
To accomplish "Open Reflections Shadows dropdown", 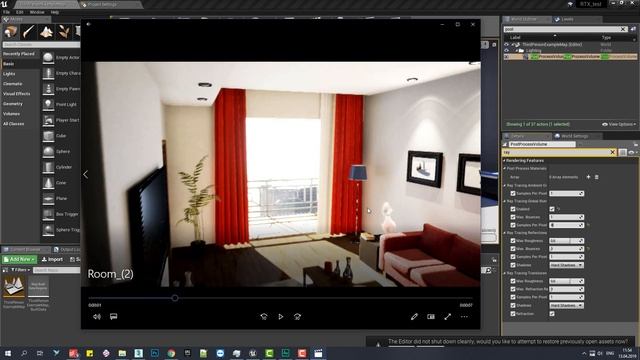I will pos(566,265).
